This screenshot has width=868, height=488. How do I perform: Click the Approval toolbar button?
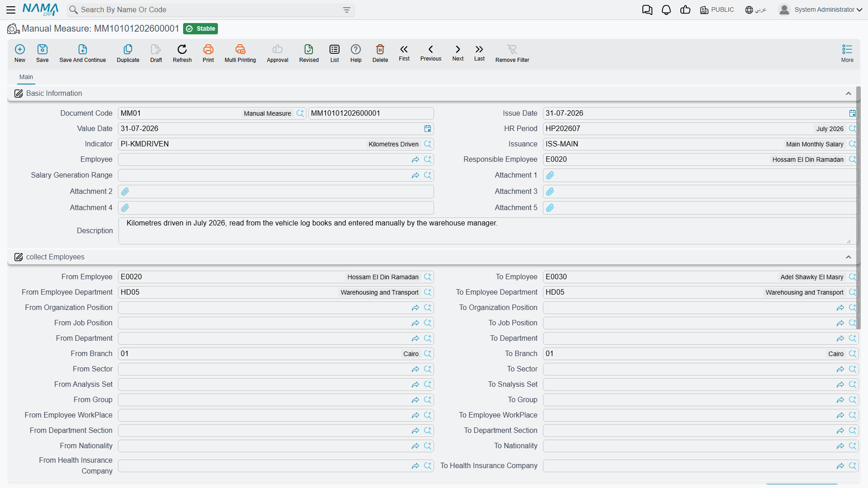tap(278, 53)
